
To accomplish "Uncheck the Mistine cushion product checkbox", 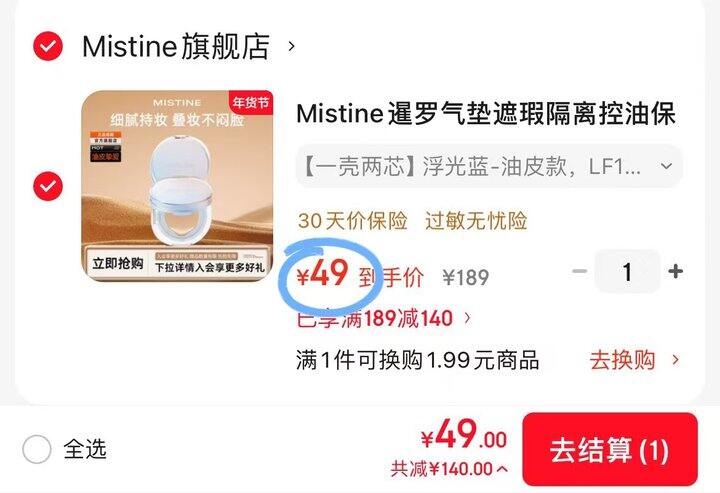I will (48, 186).
